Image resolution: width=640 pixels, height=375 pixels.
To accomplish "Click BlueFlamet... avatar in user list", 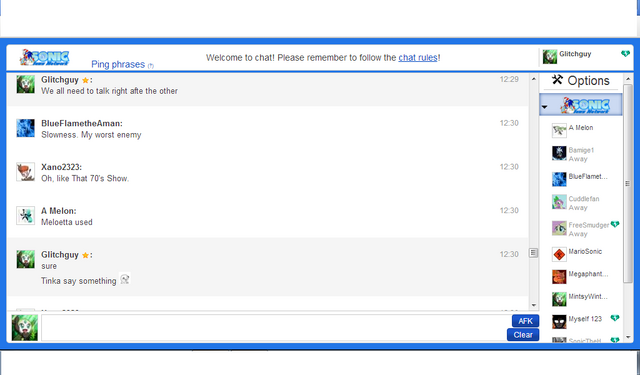I will pyautogui.click(x=559, y=179).
